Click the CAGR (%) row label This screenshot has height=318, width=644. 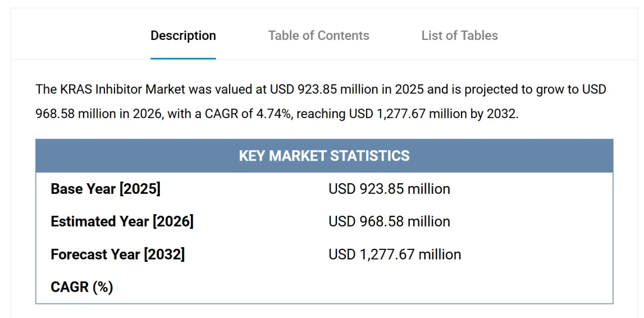click(x=82, y=288)
